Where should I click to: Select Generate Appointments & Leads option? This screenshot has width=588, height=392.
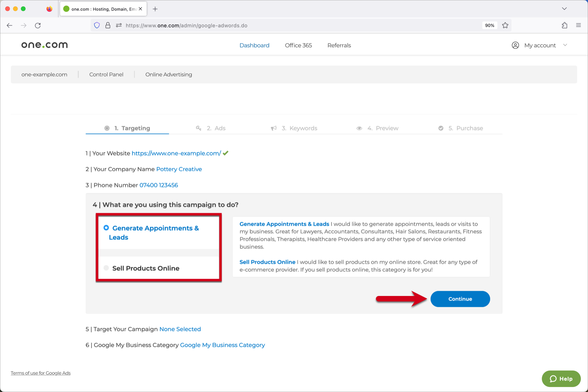[x=106, y=227]
